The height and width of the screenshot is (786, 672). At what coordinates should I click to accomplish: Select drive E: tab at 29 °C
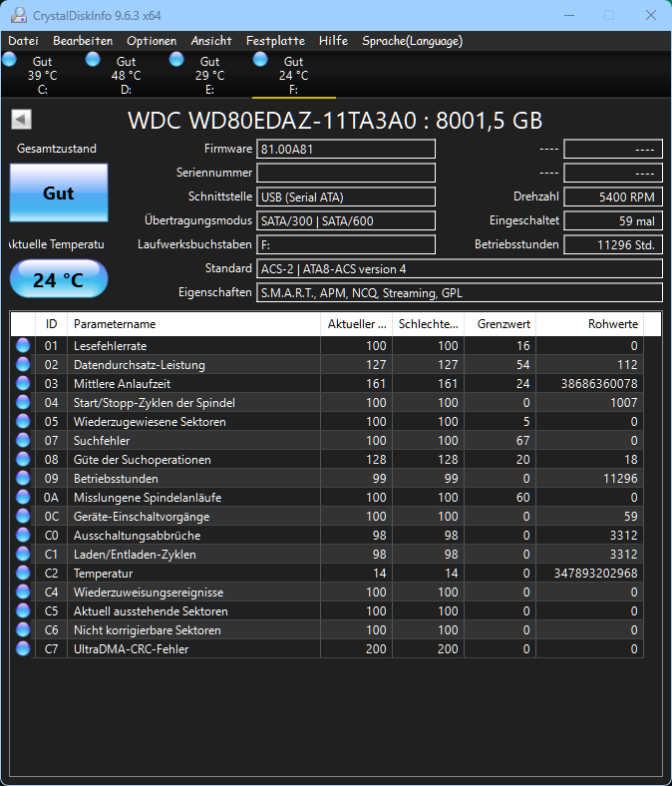click(x=209, y=75)
